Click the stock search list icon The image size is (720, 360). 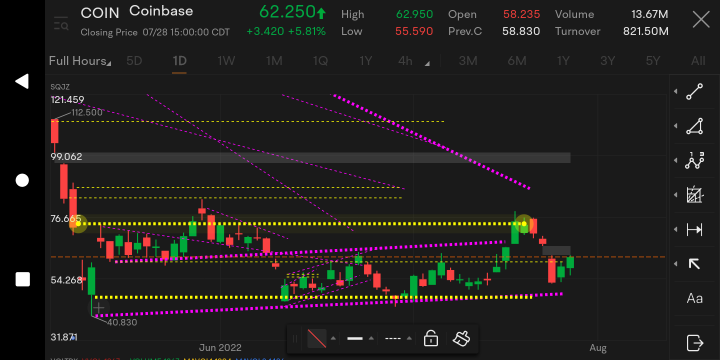[61, 23]
